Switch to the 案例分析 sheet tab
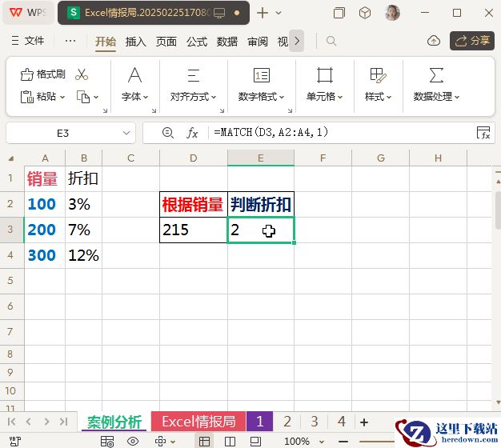 (x=114, y=422)
